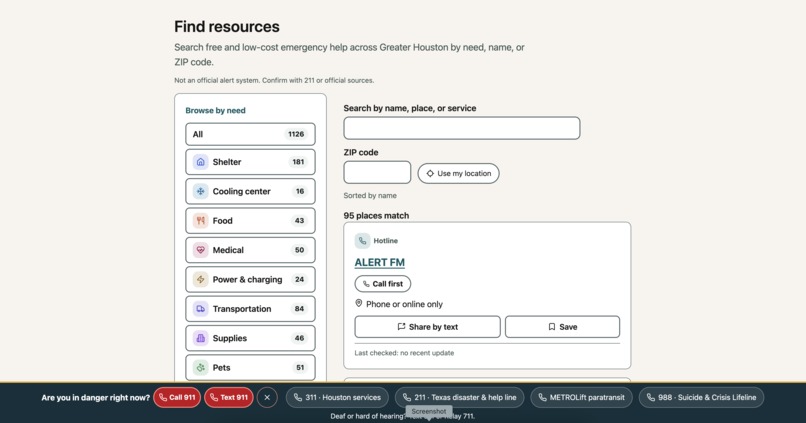
Task: Click the Hotline label on ALERT FM card
Action: point(386,241)
